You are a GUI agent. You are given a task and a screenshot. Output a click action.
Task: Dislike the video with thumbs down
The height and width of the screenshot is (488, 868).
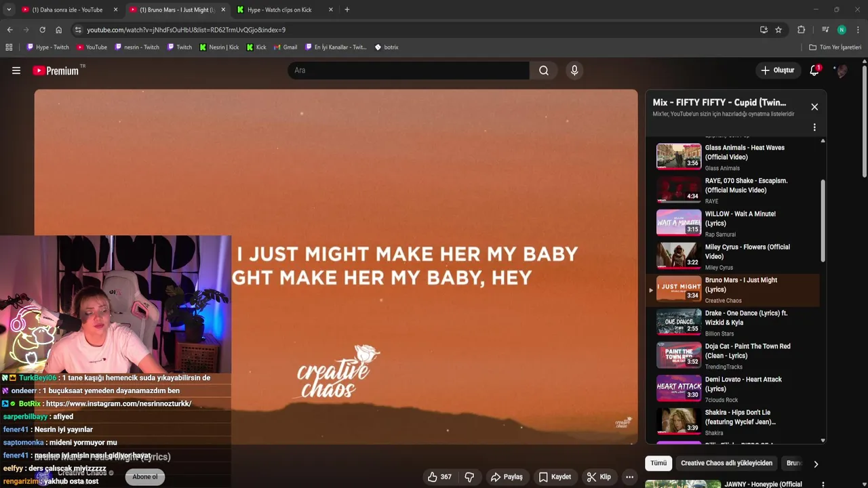(x=469, y=477)
